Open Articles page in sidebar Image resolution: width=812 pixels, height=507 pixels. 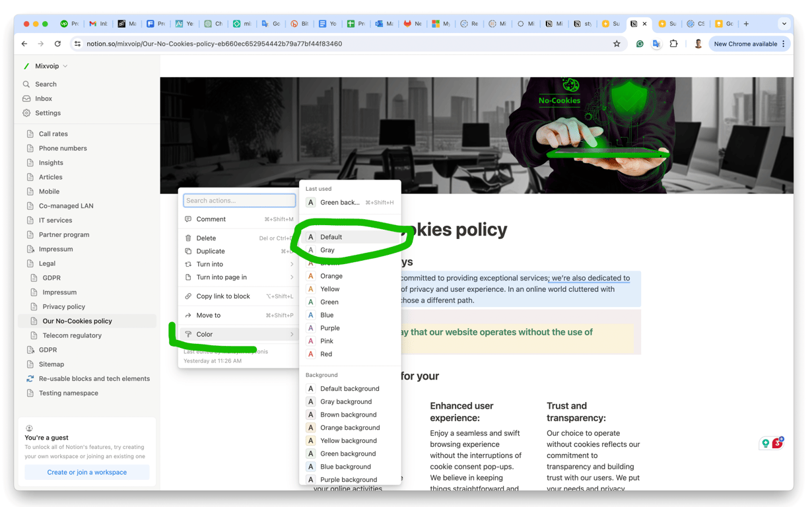click(x=50, y=177)
